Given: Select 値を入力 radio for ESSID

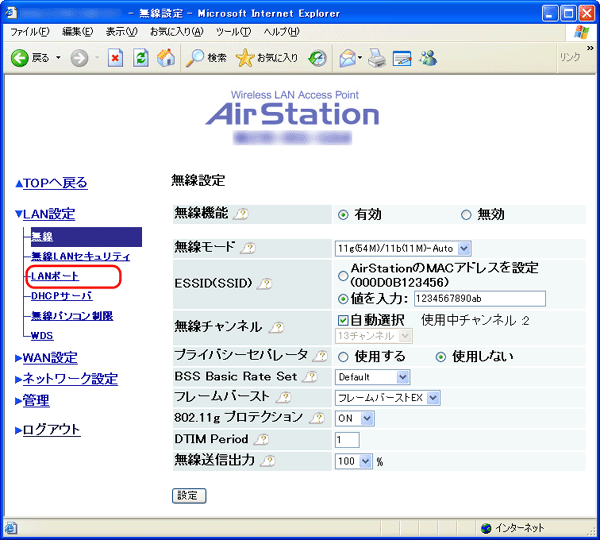Looking at the screenshot, I should coord(343,299).
